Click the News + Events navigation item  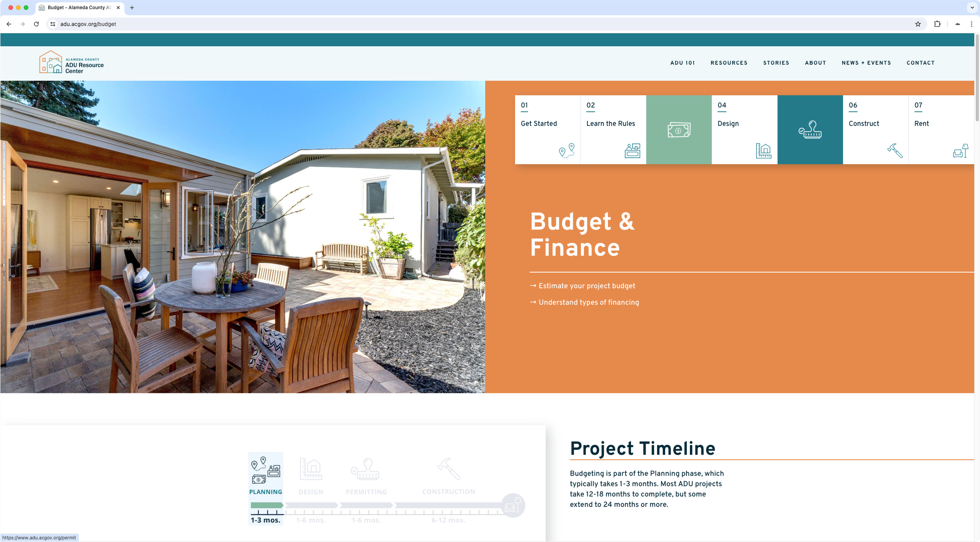click(866, 63)
